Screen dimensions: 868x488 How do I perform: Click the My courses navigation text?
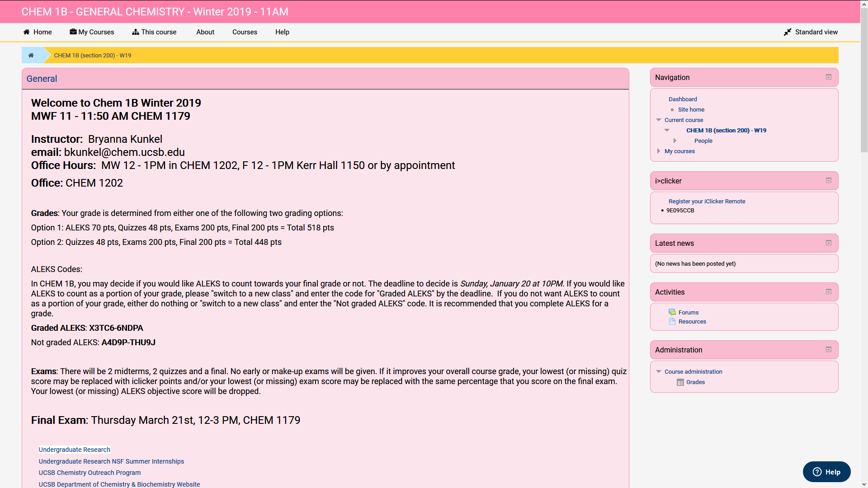(x=679, y=151)
